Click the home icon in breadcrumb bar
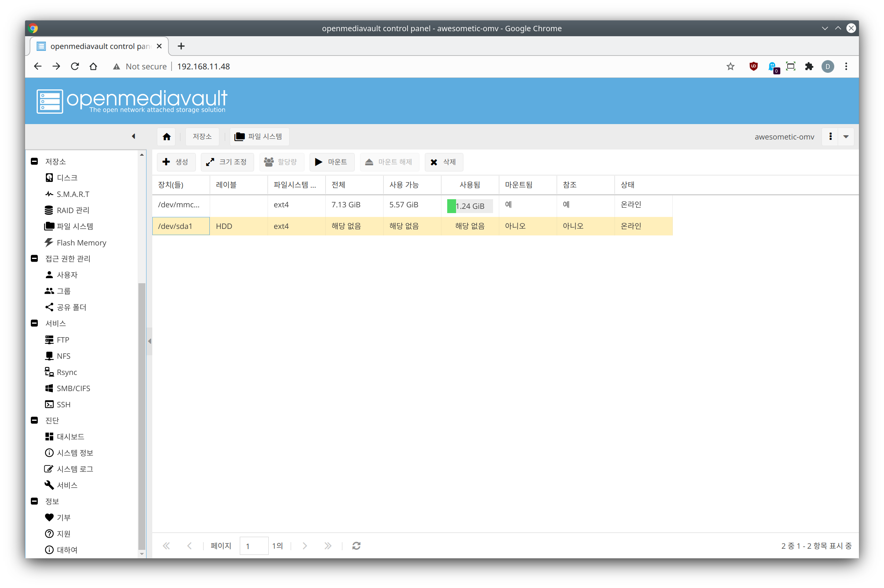The height and width of the screenshot is (588, 884). coord(167,137)
